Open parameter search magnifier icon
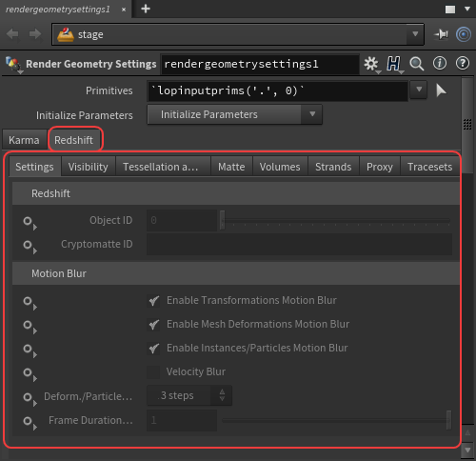Viewport: 476px width, 461px height. [x=416, y=64]
